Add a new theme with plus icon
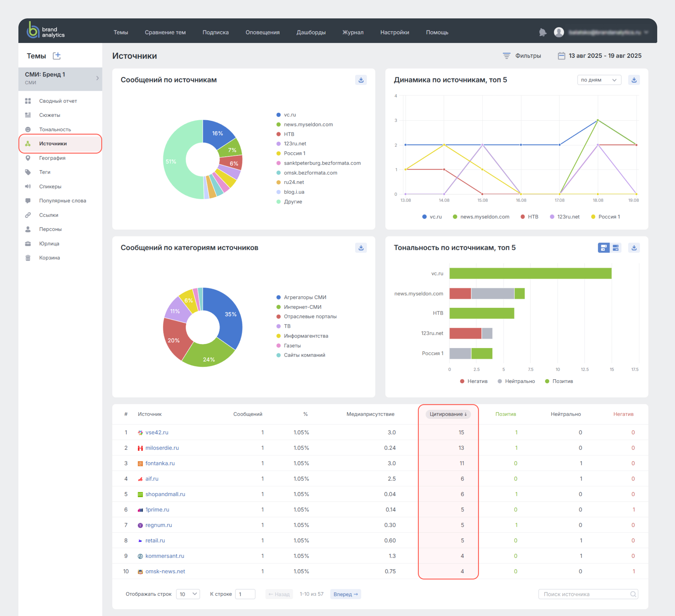Image resolution: width=675 pixels, height=616 pixels. coord(56,55)
